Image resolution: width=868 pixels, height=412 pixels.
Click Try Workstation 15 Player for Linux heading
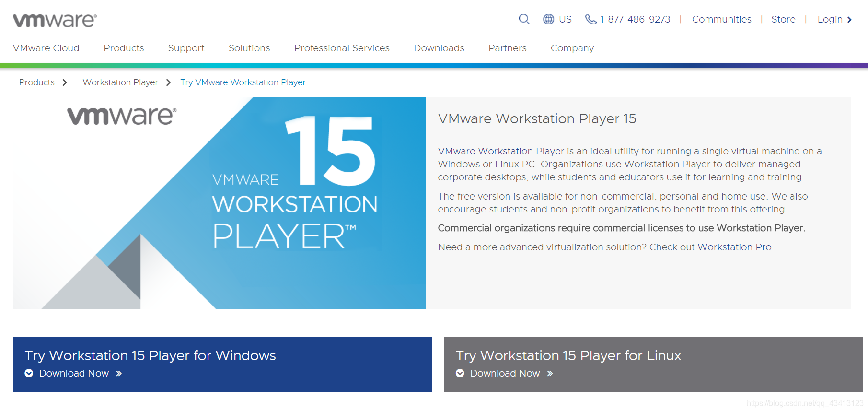(568, 355)
